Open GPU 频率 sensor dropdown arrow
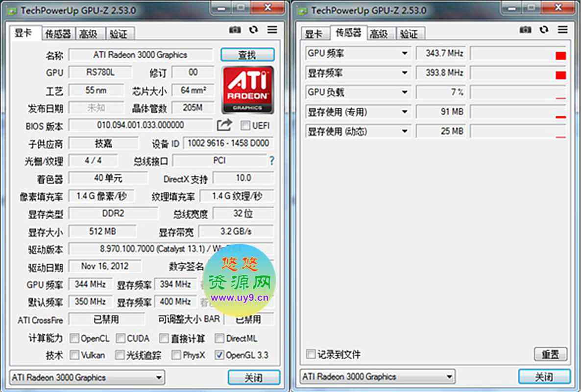The image size is (581, 392). 405,53
